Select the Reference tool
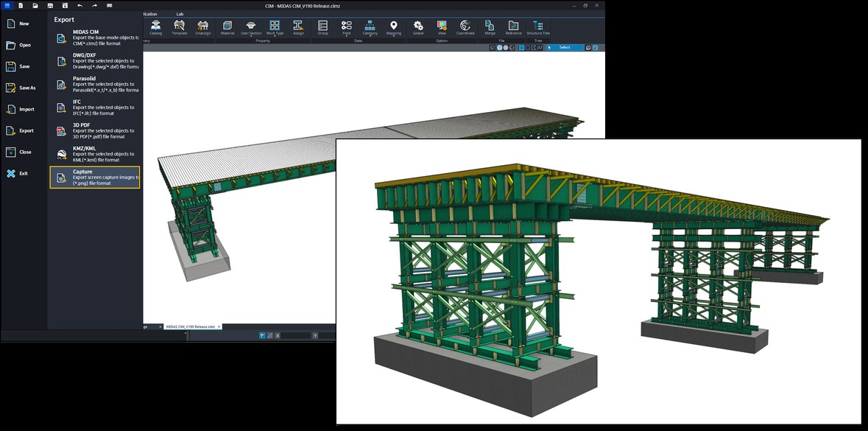The width and height of the screenshot is (868, 431). click(x=512, y=28)
